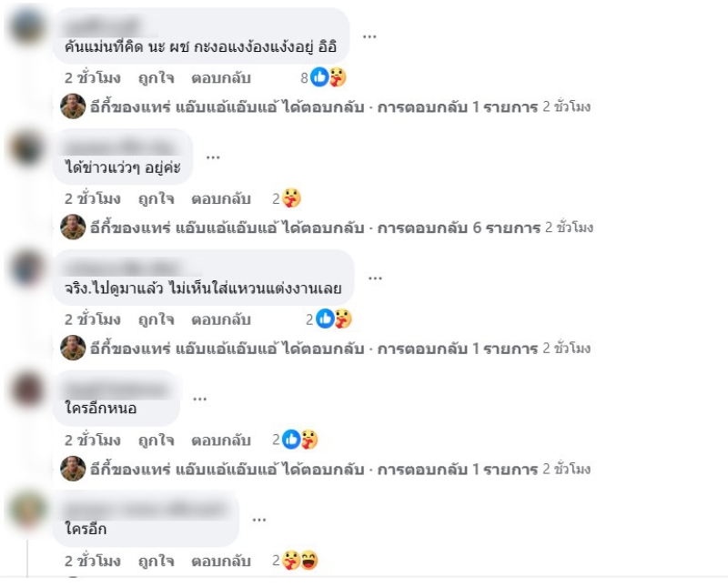
Task: Open three-dot menu beside ใครอีกหนอ comment
Action: pos(199,399)
